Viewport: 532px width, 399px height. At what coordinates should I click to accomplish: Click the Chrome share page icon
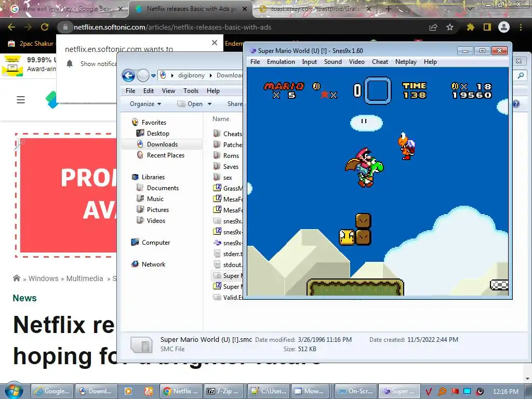point(433,27)
